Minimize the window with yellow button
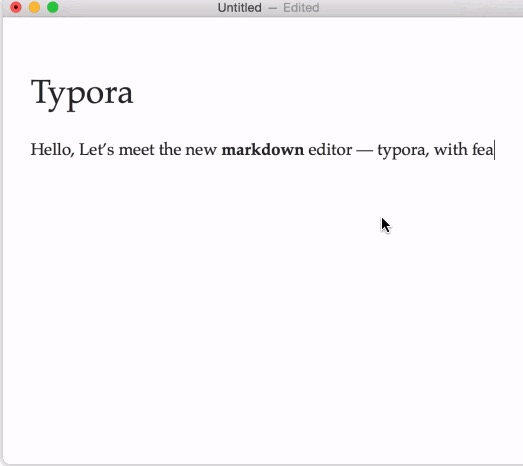 click(x=34, y=7)
